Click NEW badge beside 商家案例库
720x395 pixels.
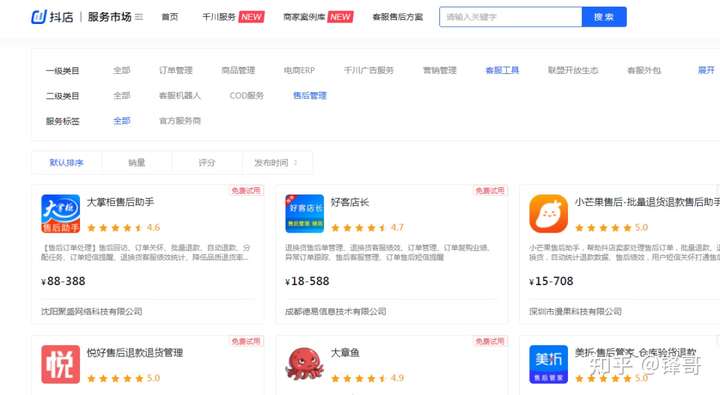(340, 17)
